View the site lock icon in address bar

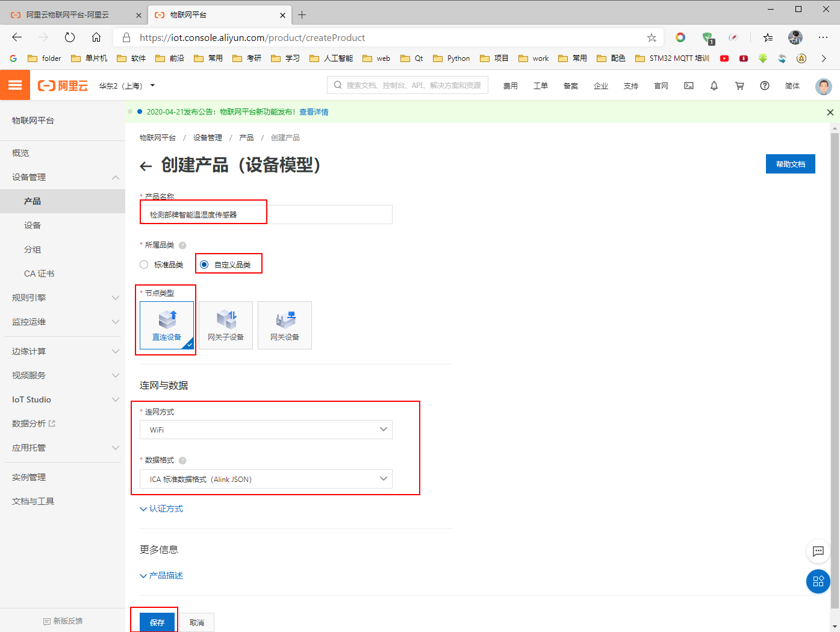pos(126,37)
